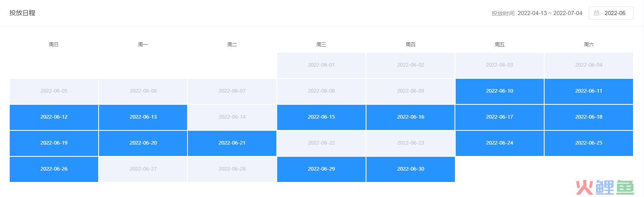Click the highlighted 2022-06-29 schedule cell

(x=321, y=169)
